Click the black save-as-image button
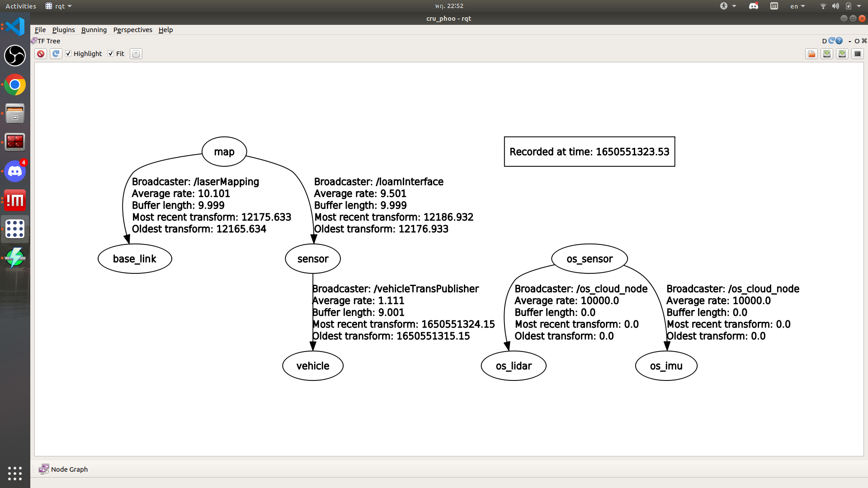The image size is (868, 488). click(857, 54)
